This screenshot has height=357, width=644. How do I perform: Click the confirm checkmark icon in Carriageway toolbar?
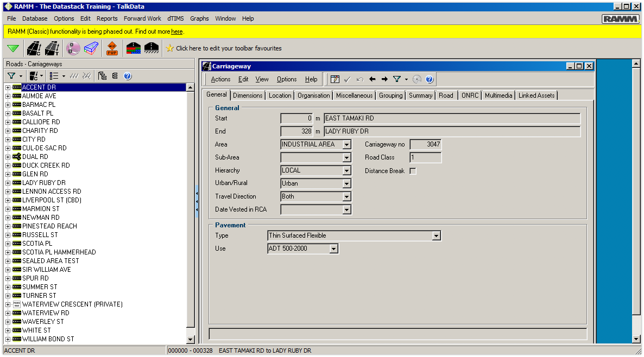coord(347,79)
